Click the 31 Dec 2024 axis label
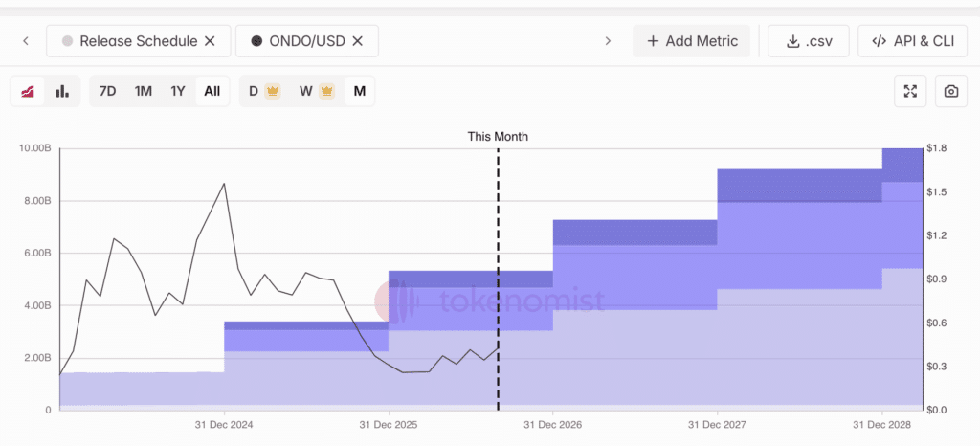Screen dimensions: 980x446 (224, 425)
